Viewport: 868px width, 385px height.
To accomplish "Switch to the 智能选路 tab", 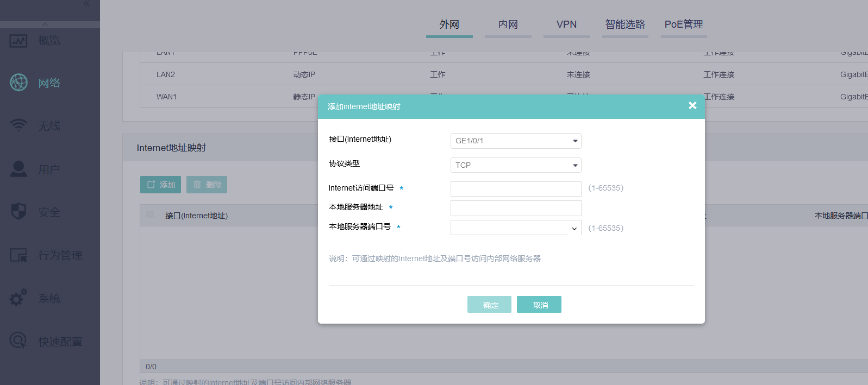I will (625, 24).
